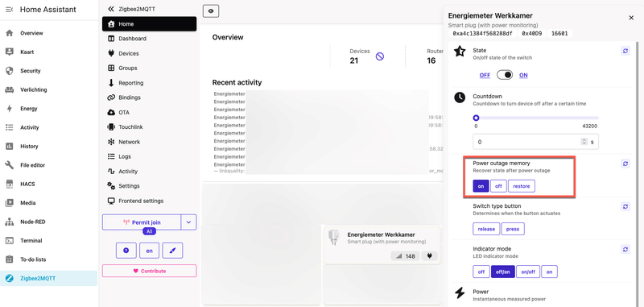Toggle the eye visibility button
This screenshot has height=307, width=644.
pyautogui.click(x=211, y=11)
